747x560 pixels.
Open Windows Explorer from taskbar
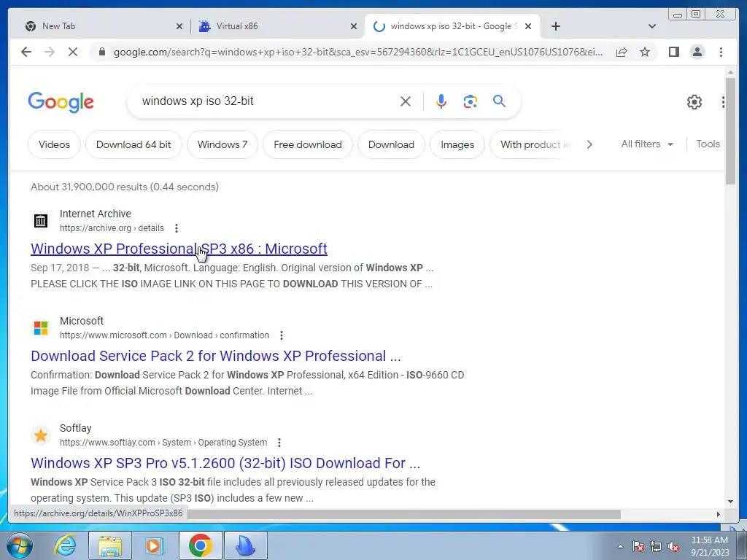[x=109, y=545]
